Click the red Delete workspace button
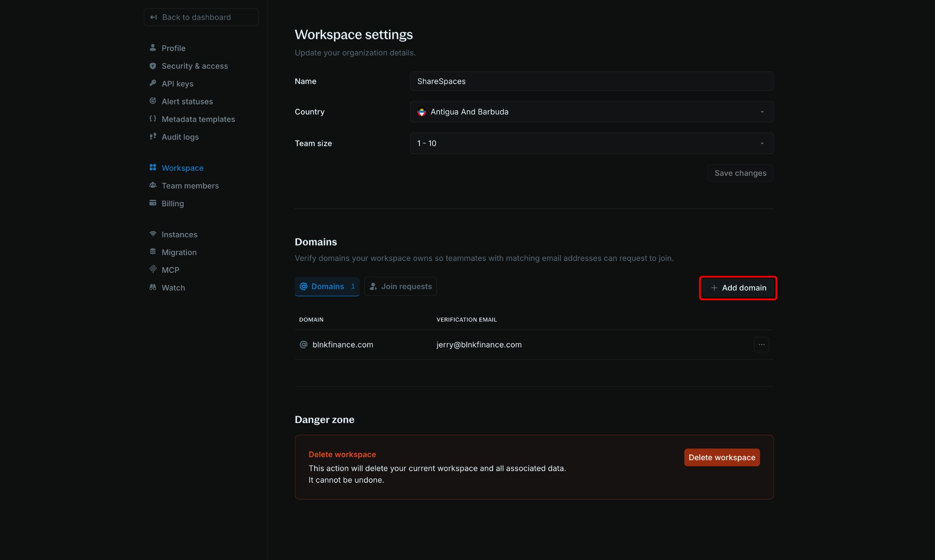Image resolution: width=935 pixels, height=560 pixels. (x=721, y=457)
